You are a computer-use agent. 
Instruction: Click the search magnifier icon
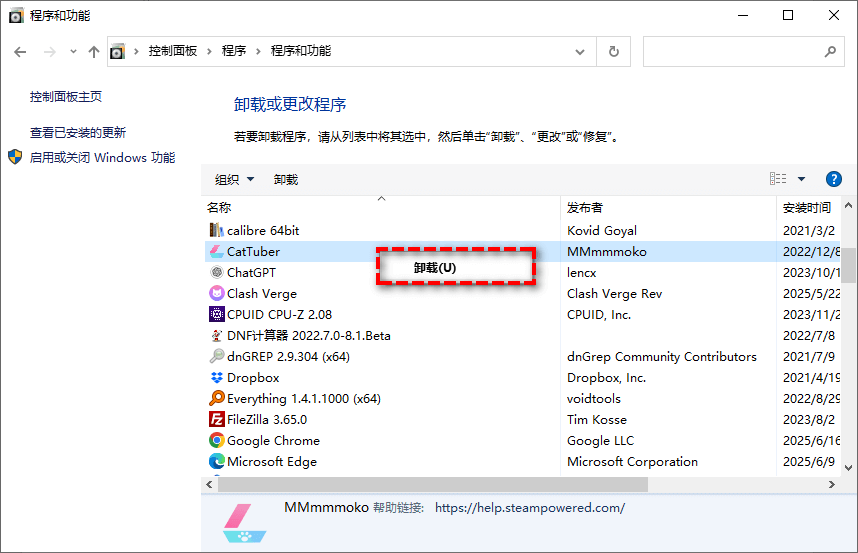[830, 51]
